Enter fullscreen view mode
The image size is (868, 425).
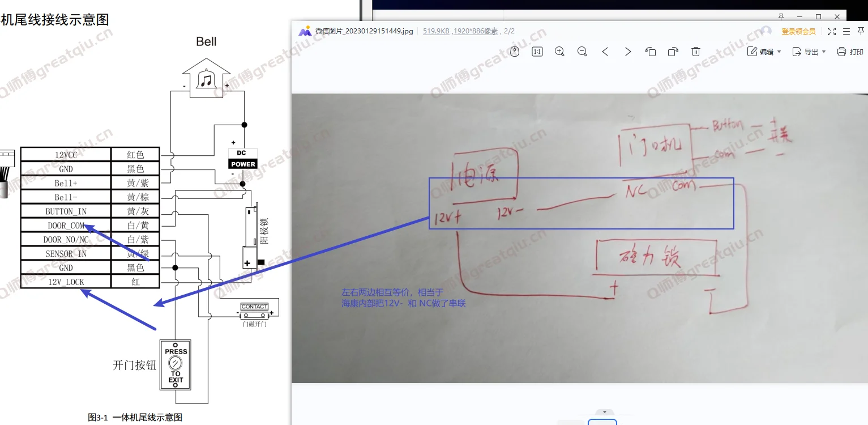[x=832, y=32]
